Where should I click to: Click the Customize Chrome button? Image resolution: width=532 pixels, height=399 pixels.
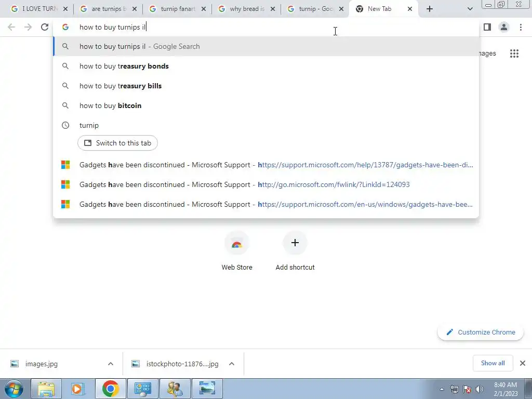coord(481,332)
